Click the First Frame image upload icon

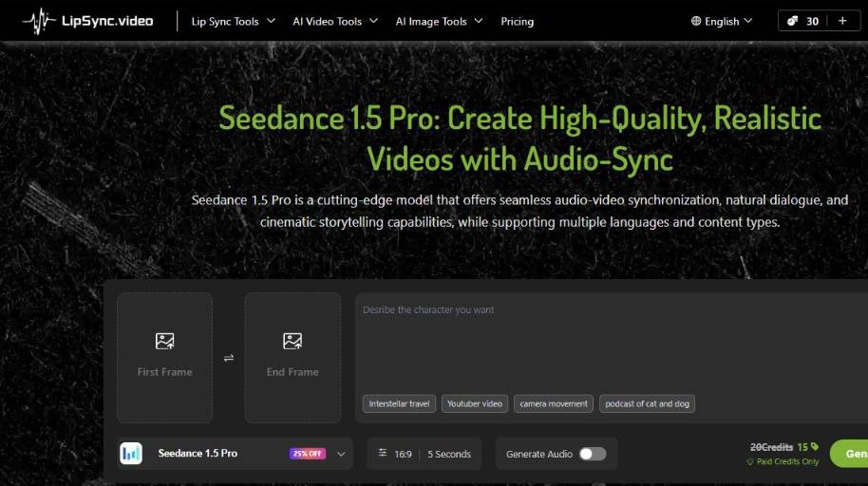(x=164, y=341)
